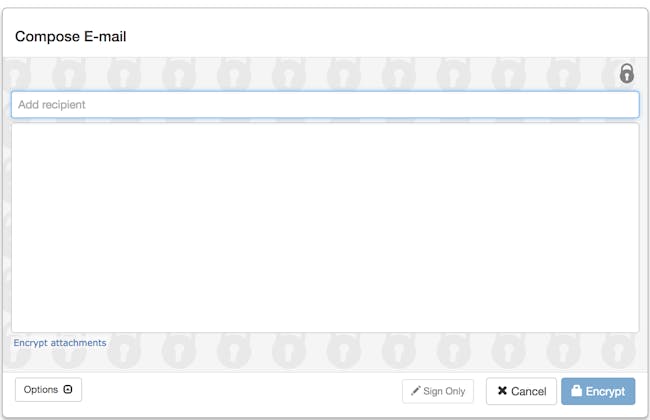Click inside the empty message body area
650x420 pixels.
point(325,227)
